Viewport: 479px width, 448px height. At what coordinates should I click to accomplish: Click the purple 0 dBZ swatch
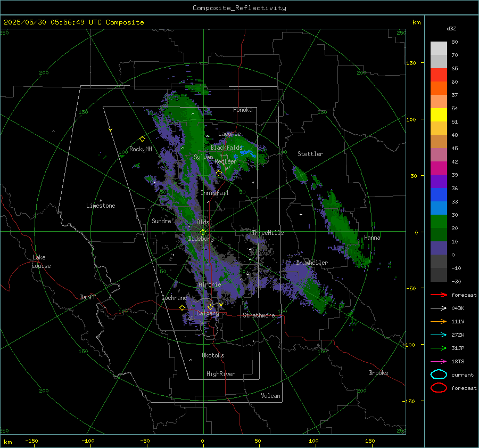[439, 248]
